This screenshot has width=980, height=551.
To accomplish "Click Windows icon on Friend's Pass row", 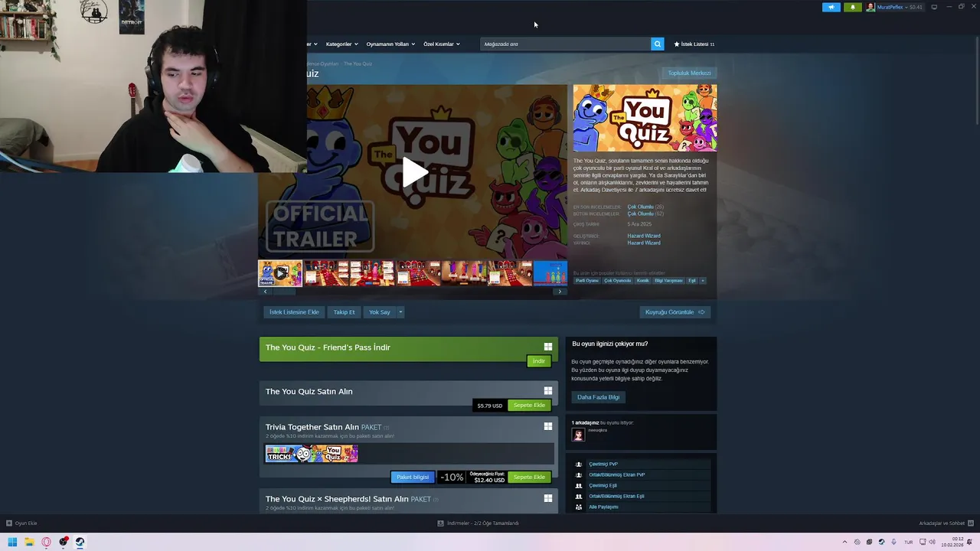I will pyautogui.click(x=548, y=347).
